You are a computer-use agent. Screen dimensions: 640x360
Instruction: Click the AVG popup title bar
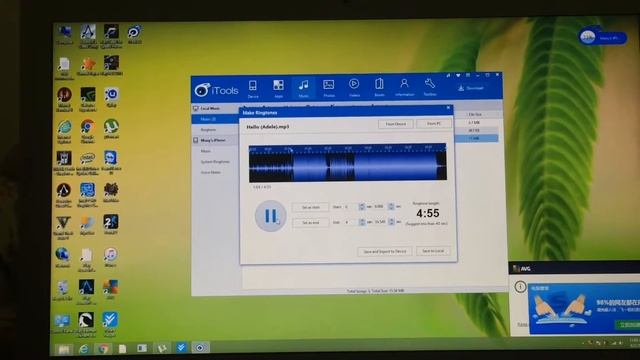[x=574, y=268]
